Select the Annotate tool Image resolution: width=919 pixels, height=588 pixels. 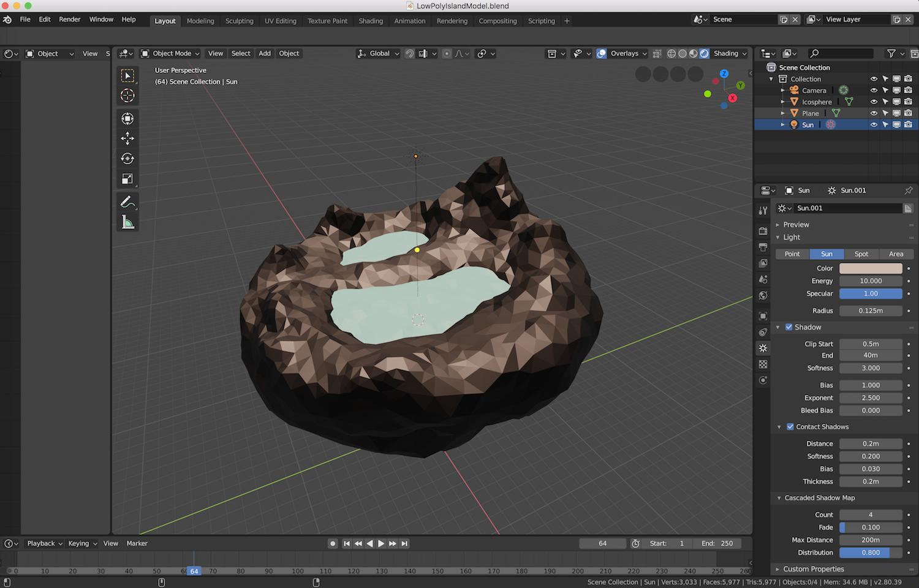point(127,202)
